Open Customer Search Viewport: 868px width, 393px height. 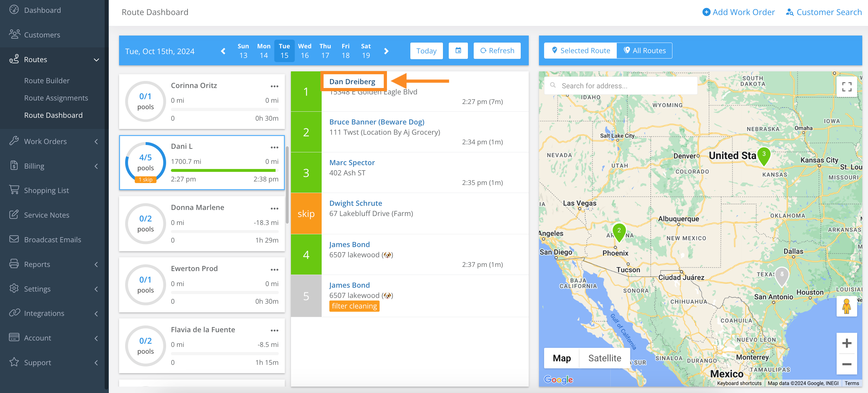[x=824, y=12]
